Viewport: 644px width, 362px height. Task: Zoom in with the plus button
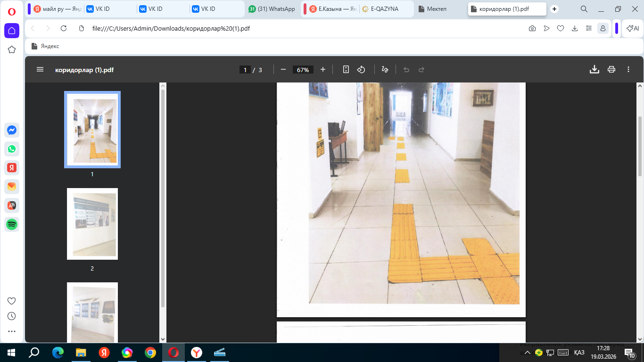pyautogui.click(x=323, y=70)
